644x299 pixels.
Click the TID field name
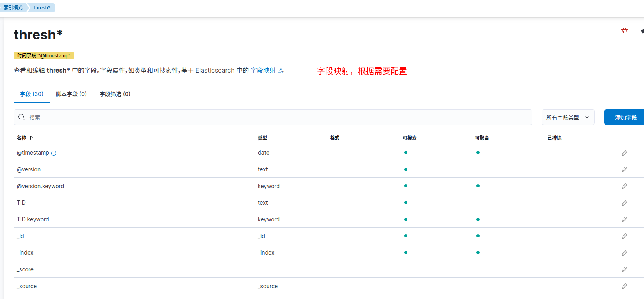click(x=21, y=203)
